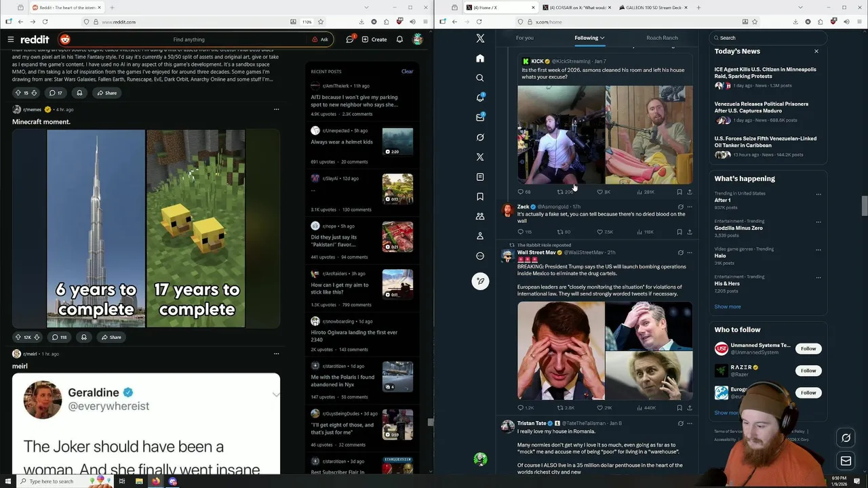Screen dimensions: 868x488
Task: Open comments on Minecraft moment post (118)
Action: pos(59,337)
